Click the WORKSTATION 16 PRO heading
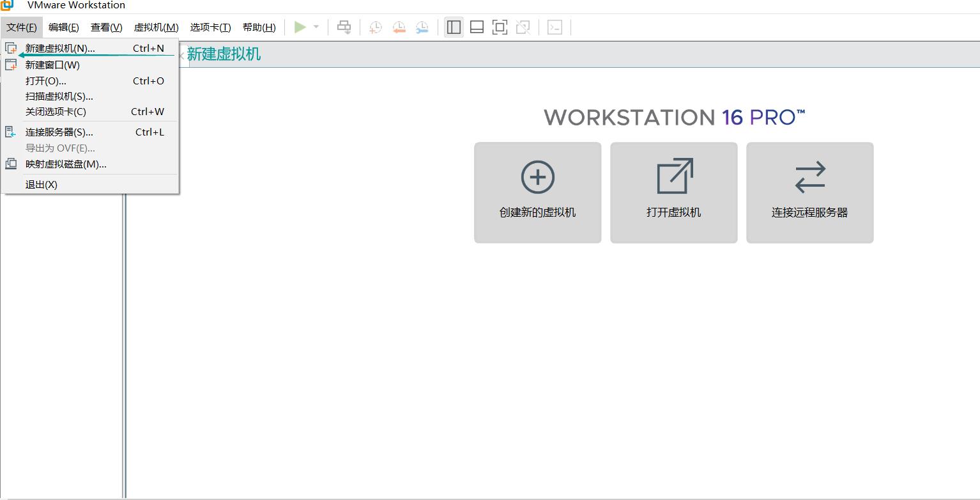This screenshot has width=980, height=500. click(x=674, y=117)
